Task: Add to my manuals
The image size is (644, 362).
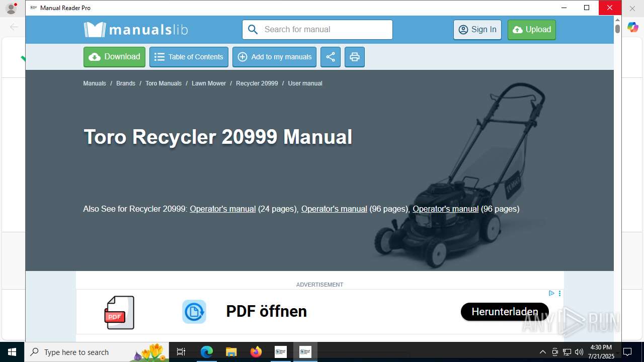Action: [x=274, y=57]
